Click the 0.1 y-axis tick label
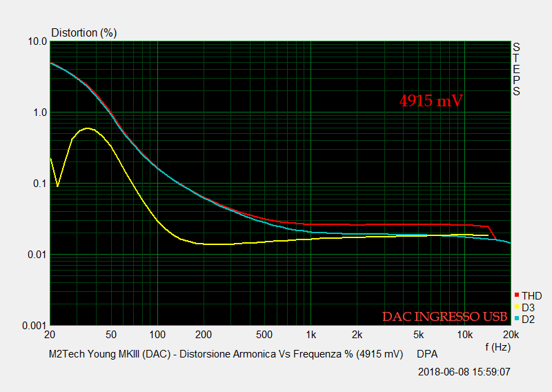This screenshot has height=392, width=552. click(x=40, y=184)
